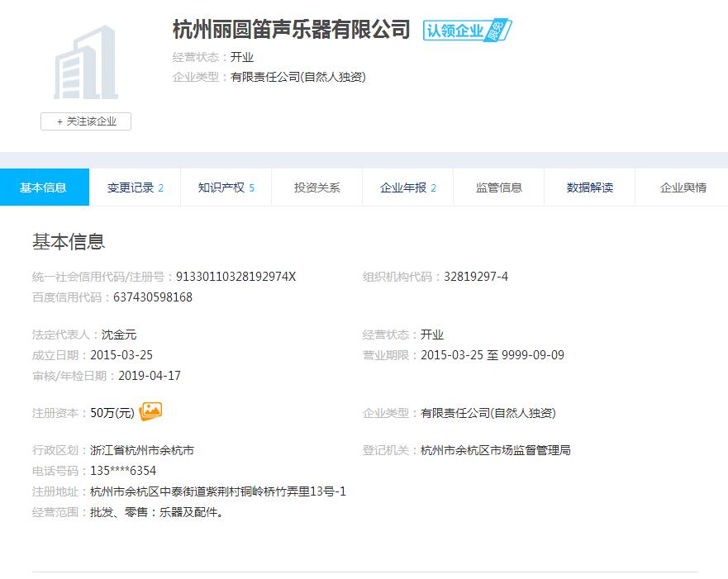The image size is (728, 579).
Task: Go to the 监管信息 tab
Action: [499, 187]
